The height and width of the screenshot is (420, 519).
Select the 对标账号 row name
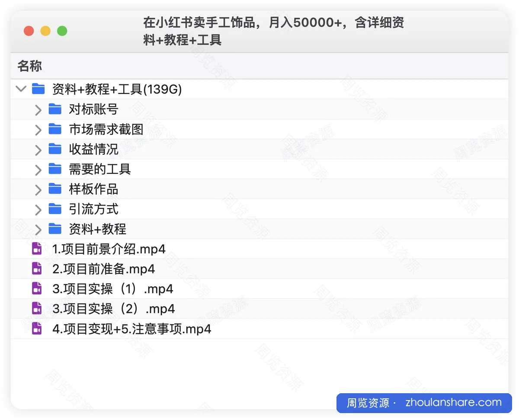tap(93, 109)
